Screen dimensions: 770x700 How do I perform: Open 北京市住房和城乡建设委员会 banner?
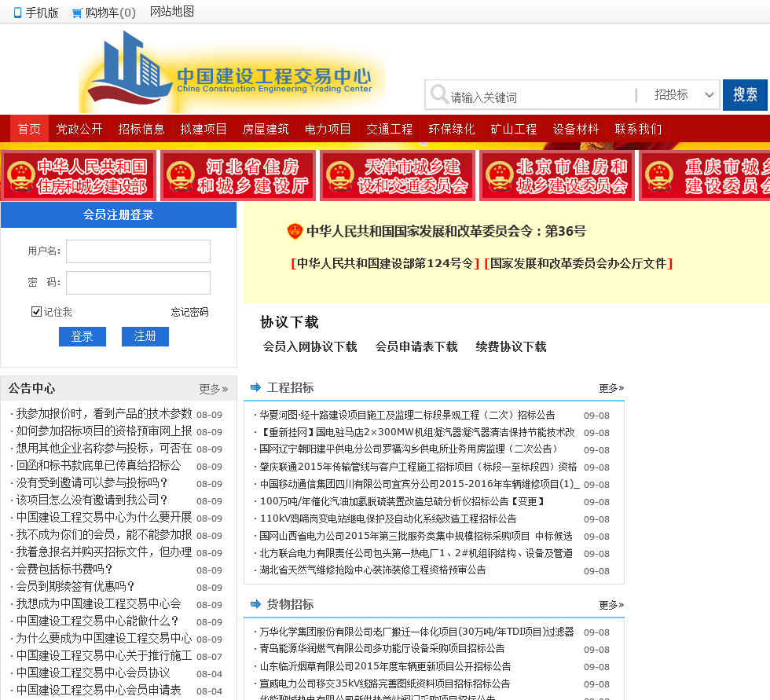(557, 176)
